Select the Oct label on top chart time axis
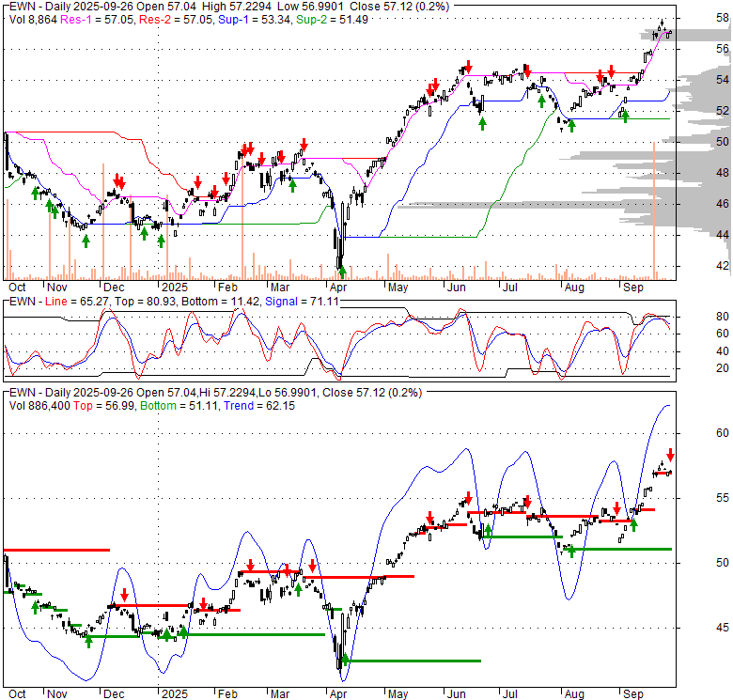This screenshot has width=733, height=700. [x=17, y=288]
